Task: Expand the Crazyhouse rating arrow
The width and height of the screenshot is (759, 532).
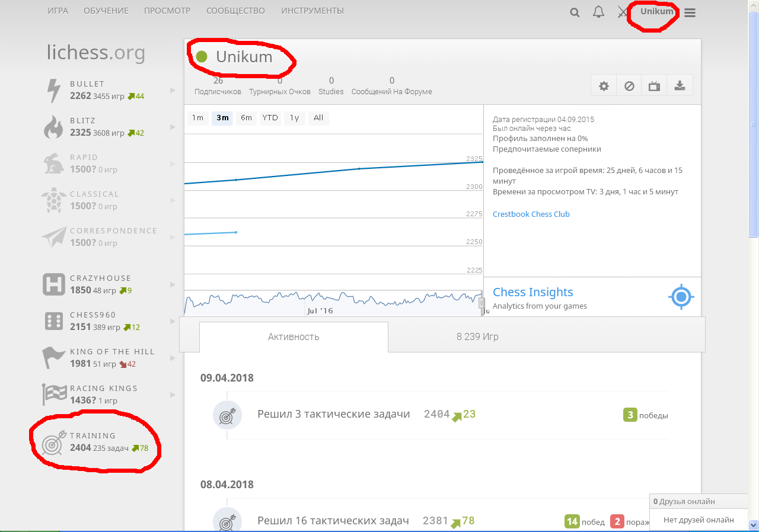Action: click(173, 284)
